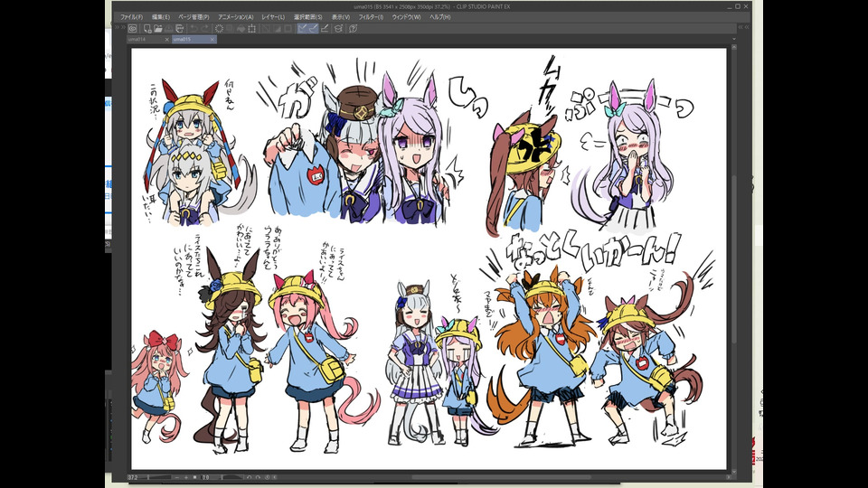Click the help question mark icon

click(354, 28)
